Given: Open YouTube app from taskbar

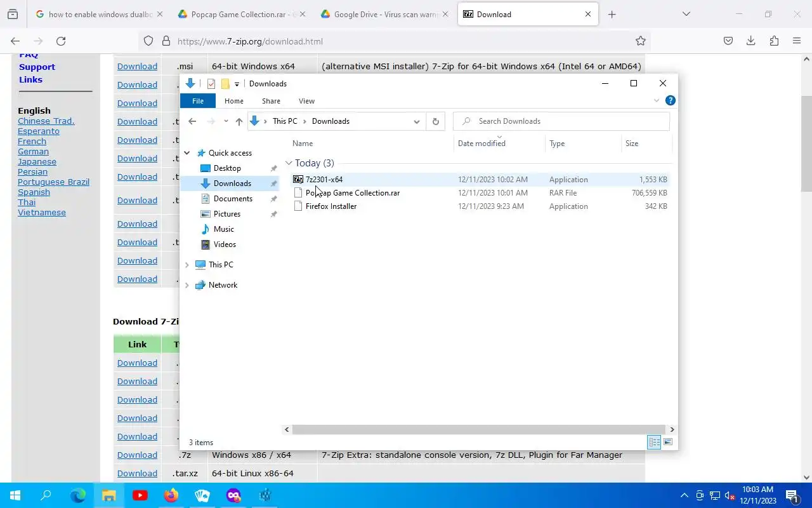Looking at the screenshot, I should (140, 495).
